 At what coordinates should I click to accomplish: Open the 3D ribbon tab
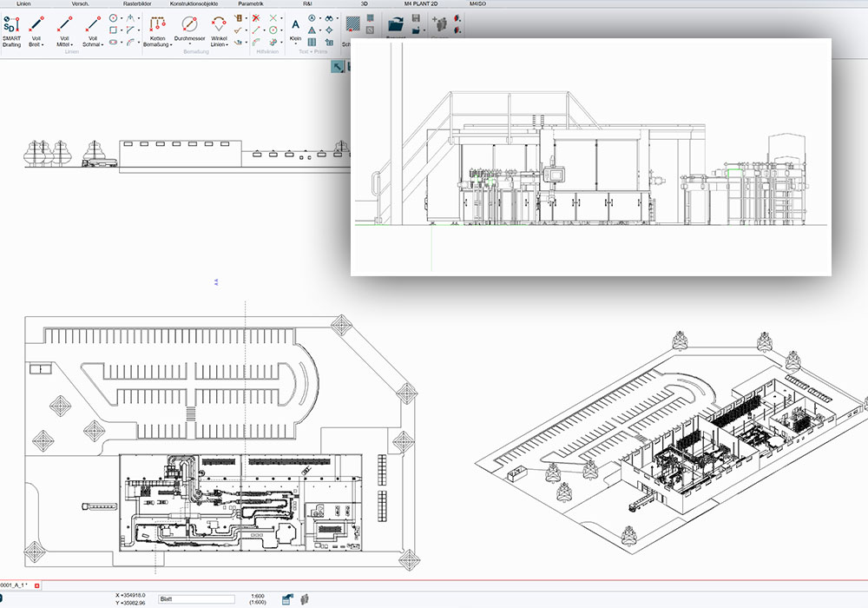(365, 3)
